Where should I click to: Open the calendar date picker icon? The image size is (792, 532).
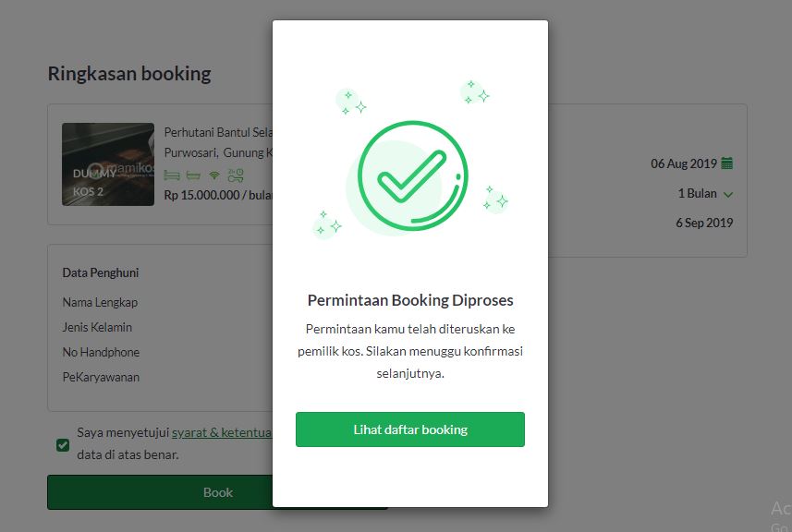pyautogui.click(x=727, y=163)
